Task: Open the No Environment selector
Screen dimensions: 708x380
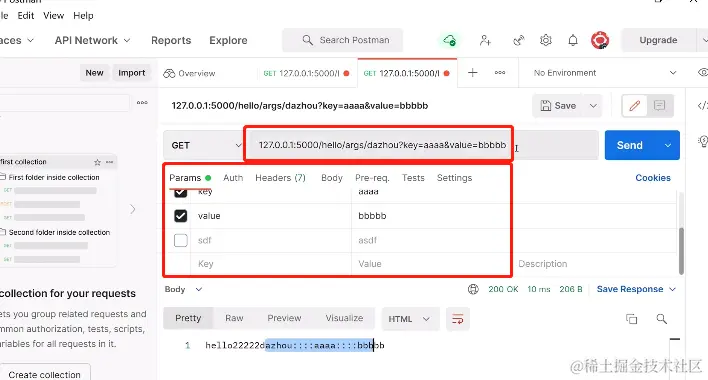Action: click(605, 73)
